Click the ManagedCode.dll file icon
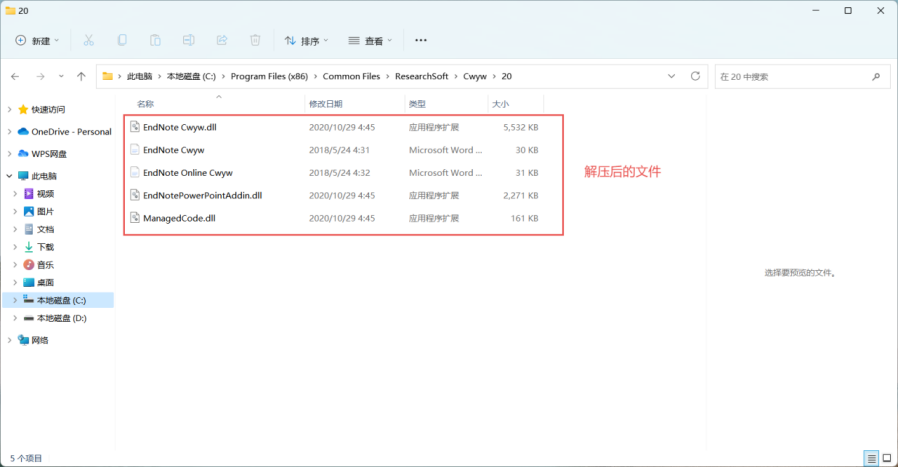898x467 pixels. (x=135, y=218)
